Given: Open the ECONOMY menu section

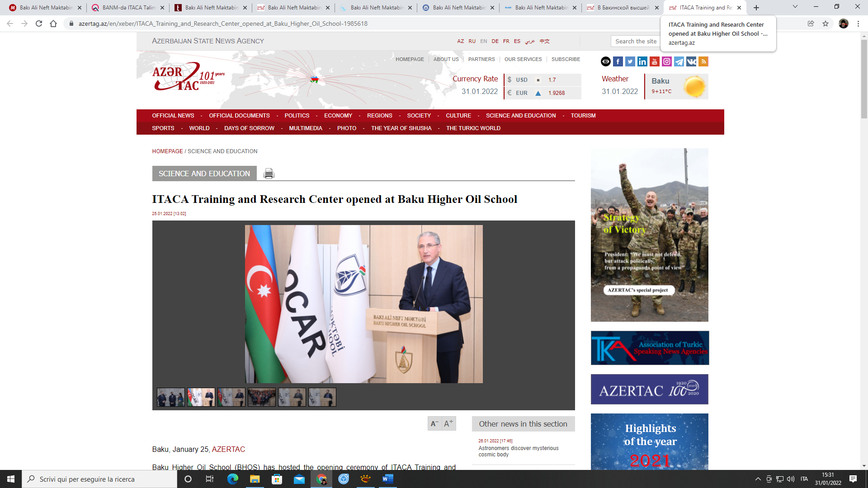Looking at the screenshot, I should pyautogui.click(x=338, y=116).
